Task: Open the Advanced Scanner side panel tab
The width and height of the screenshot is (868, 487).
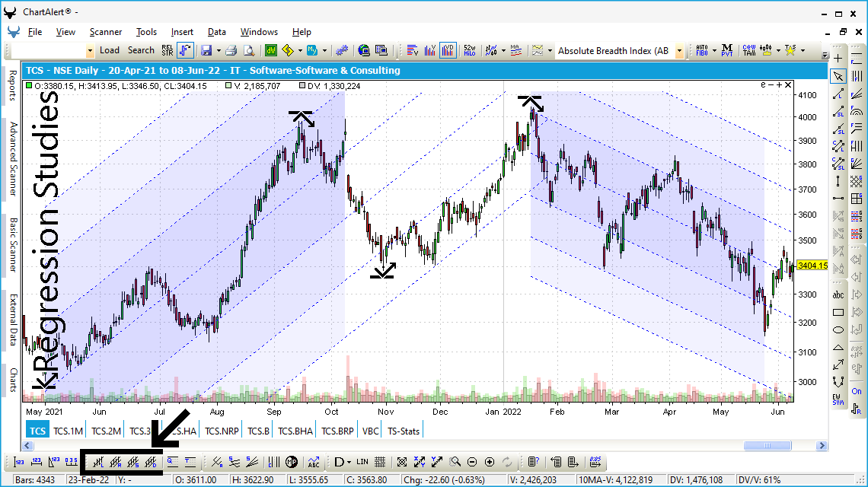Action: click(x=12, y=159)
